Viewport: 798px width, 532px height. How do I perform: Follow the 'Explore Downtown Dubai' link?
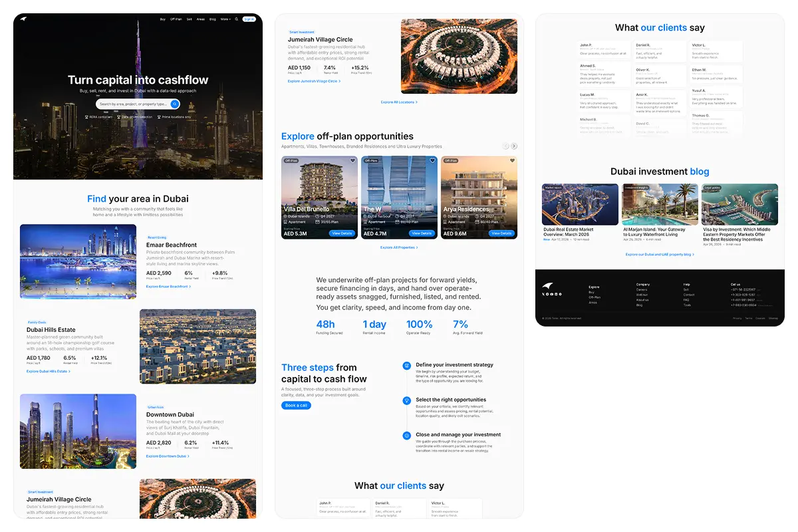[x=168, y=456]
